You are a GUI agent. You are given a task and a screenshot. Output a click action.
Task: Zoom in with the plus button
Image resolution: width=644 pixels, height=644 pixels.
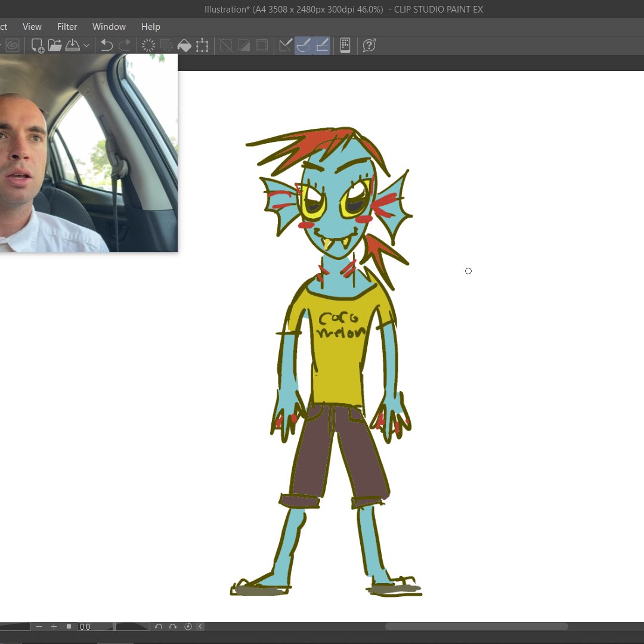click(54, 626)
